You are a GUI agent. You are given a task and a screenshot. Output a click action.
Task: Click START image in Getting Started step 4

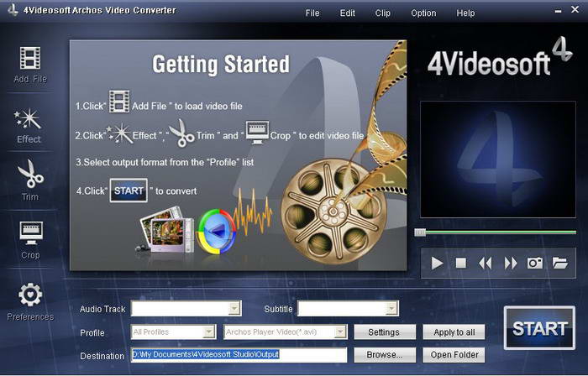(129, 191)
